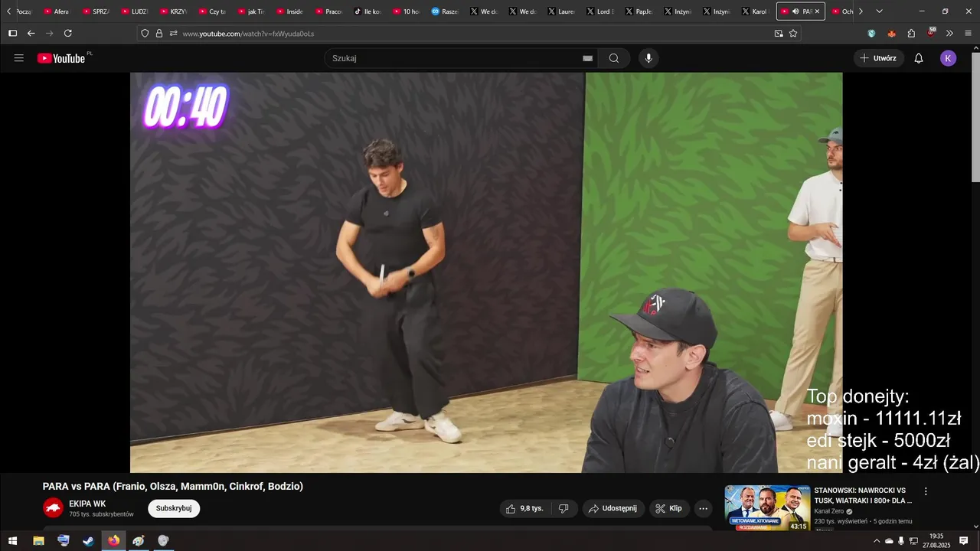The width and height of the screenshot is (980, 551).
Task: Switch to the Karol X tab
Action: 756,11
